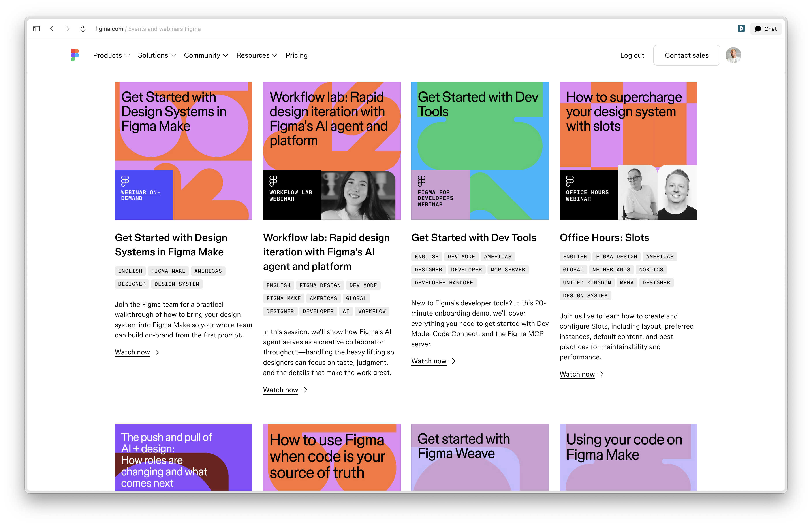
Task: Select the DEV MODE tag under Dev Tools
Action: 461,257
